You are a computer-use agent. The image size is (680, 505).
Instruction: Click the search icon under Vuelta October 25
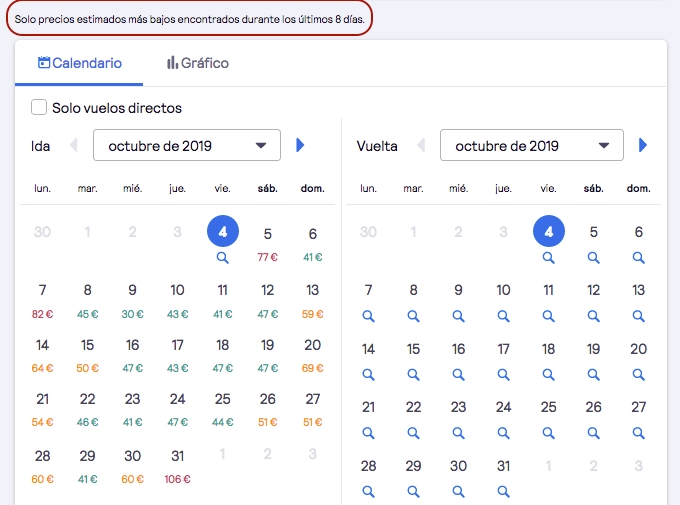tap(548, 433)
